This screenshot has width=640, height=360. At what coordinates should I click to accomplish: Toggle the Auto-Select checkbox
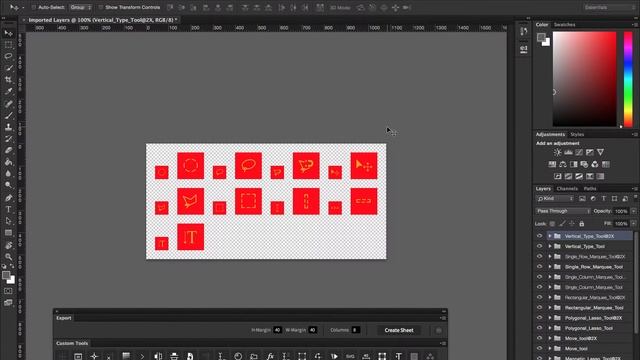(33, 7)
